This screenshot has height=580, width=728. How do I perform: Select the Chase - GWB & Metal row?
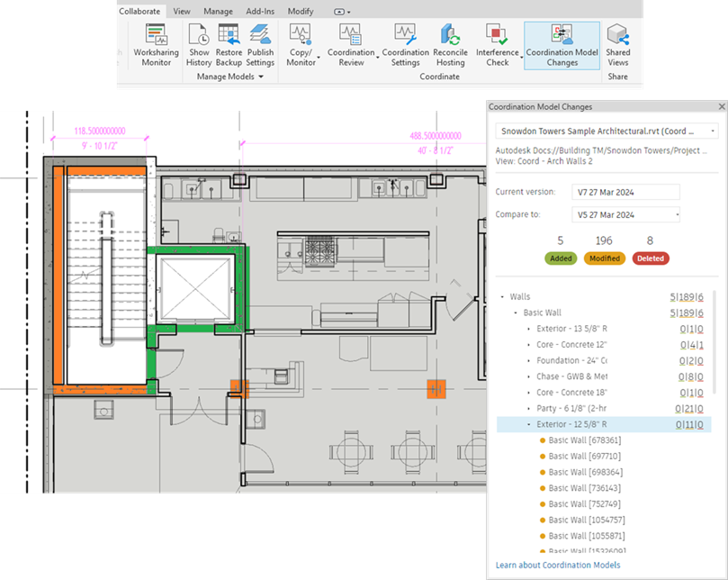(x=604, y=376)
